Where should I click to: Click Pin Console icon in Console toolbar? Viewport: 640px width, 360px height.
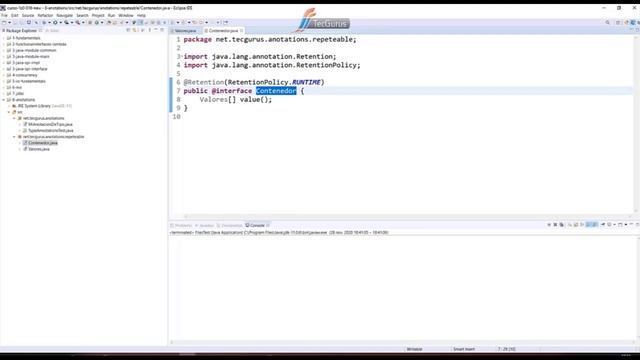[603, 224]
